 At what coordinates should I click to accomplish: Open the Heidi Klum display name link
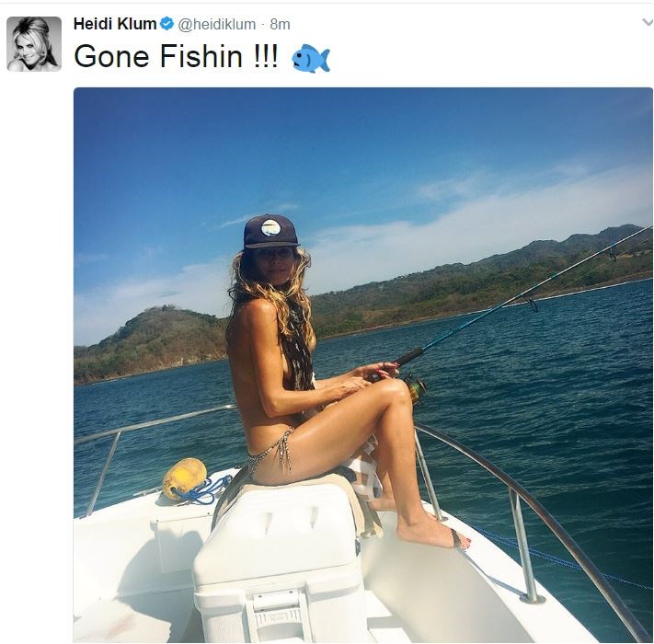115,24
